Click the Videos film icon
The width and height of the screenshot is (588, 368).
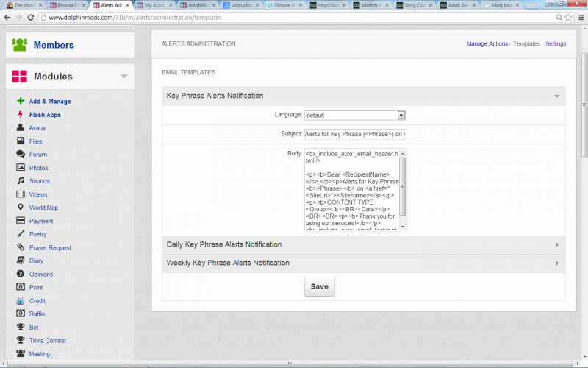21,194
